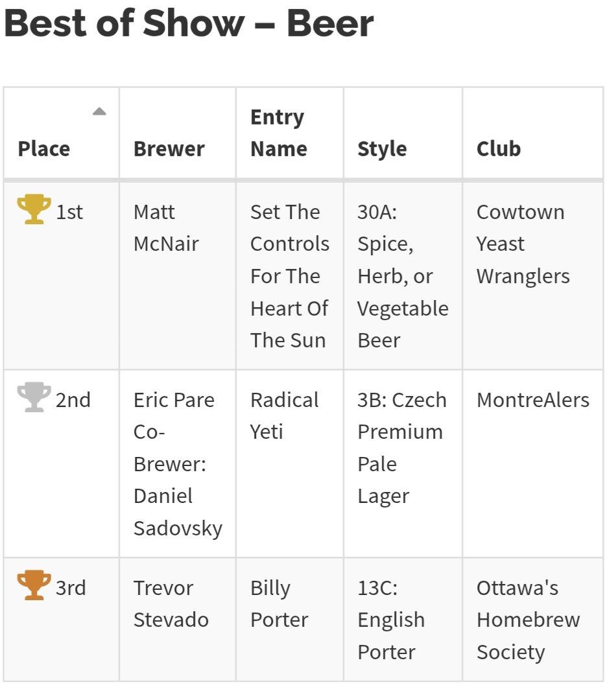Screen dimensions: 616x689
Task: Sort table by Entry Name column
Action: point(278,133)
